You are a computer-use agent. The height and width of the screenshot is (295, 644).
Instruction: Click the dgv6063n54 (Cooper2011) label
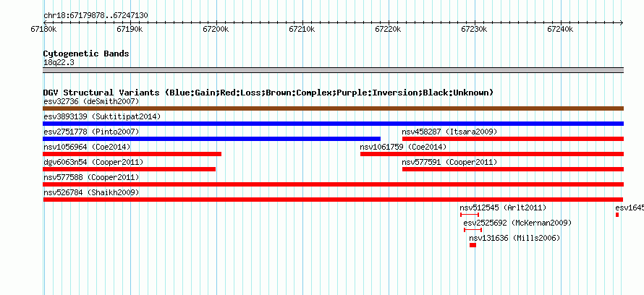pyautogui.click(x=93, y=162)
